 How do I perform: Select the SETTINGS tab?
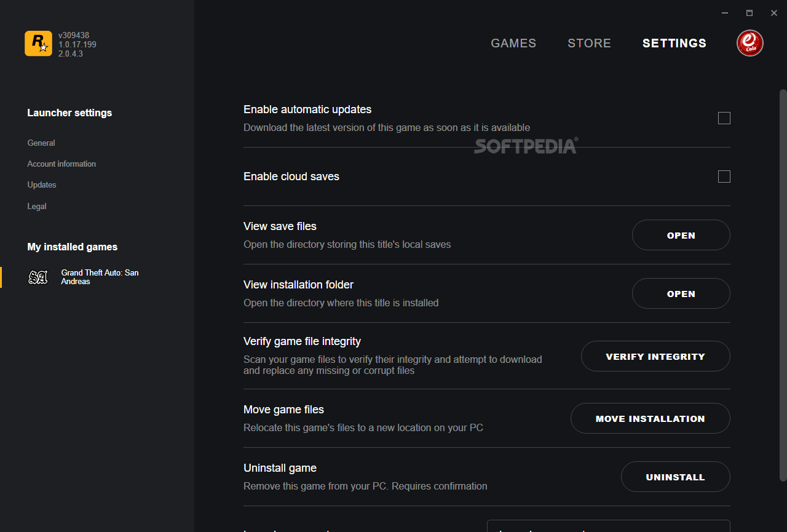click(674, 43)
